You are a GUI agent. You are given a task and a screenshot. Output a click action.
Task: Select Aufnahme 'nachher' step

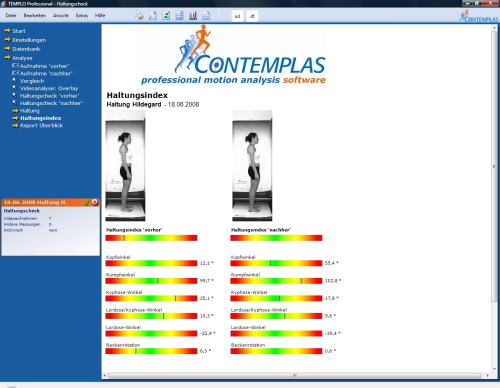pyautogui.click(x=46, y=73)
